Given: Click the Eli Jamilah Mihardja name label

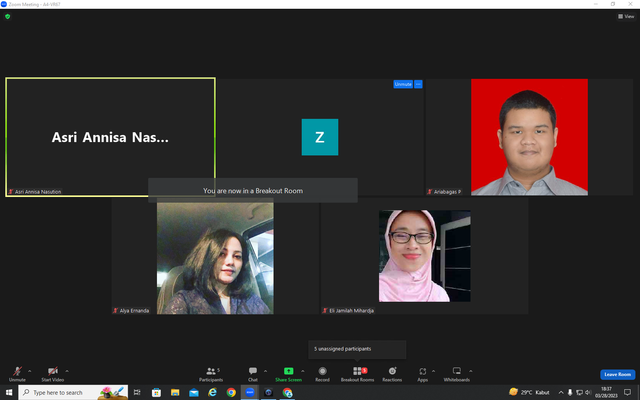Looking at the screenshot, I should 348,311.
